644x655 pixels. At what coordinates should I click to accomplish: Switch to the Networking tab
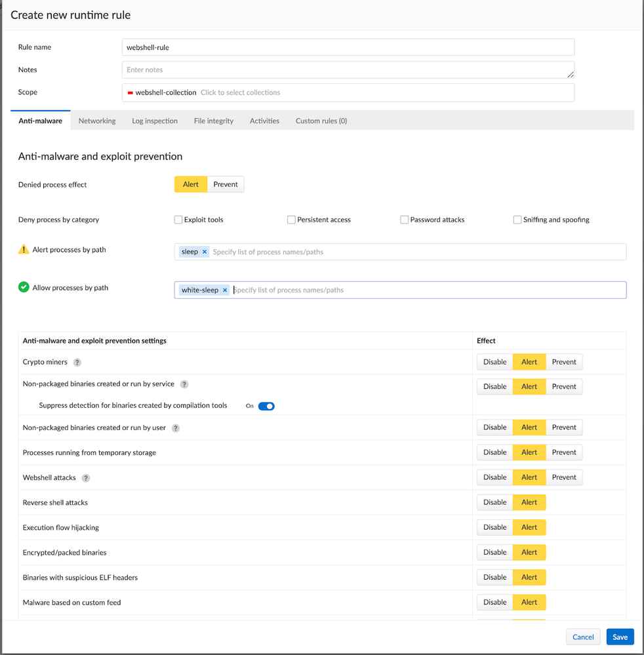click(x=97, y=121)
